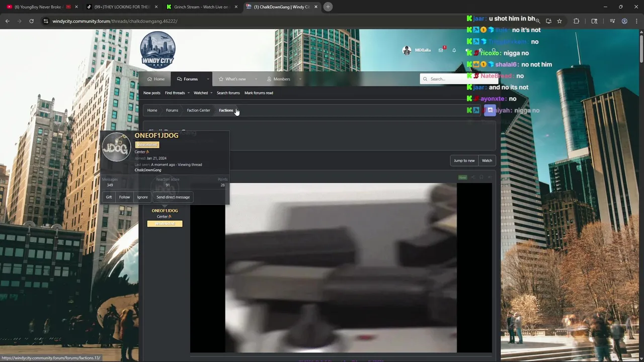Viewport: 644px width, 362px height.
Task: Open the browser media control icon
Action: click(x=612, y=21)
